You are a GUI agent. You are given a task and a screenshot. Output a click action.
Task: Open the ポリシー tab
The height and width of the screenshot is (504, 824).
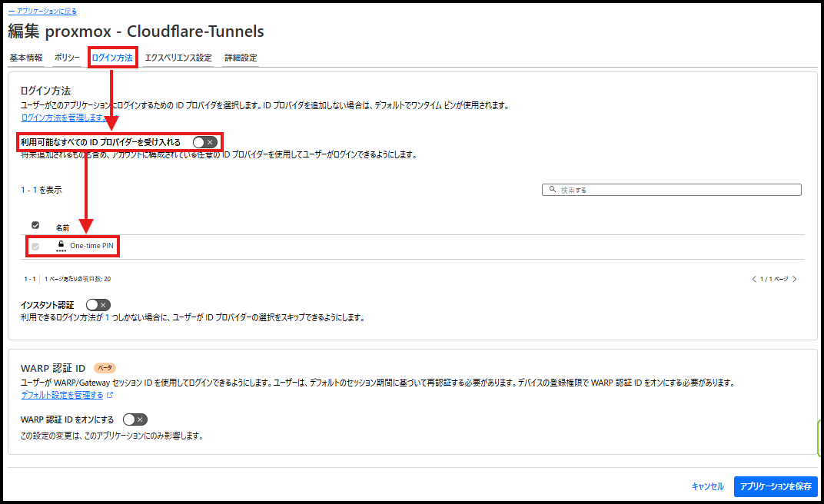(x=66, y=58)
